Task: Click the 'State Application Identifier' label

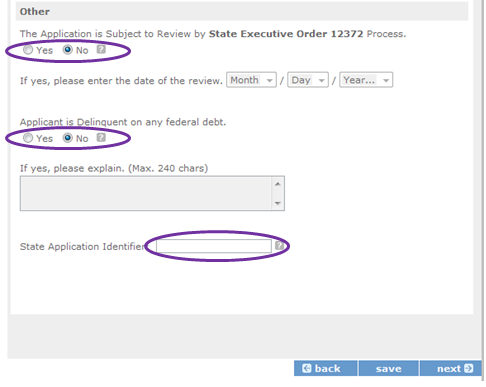Action: (x=82, y=247)
